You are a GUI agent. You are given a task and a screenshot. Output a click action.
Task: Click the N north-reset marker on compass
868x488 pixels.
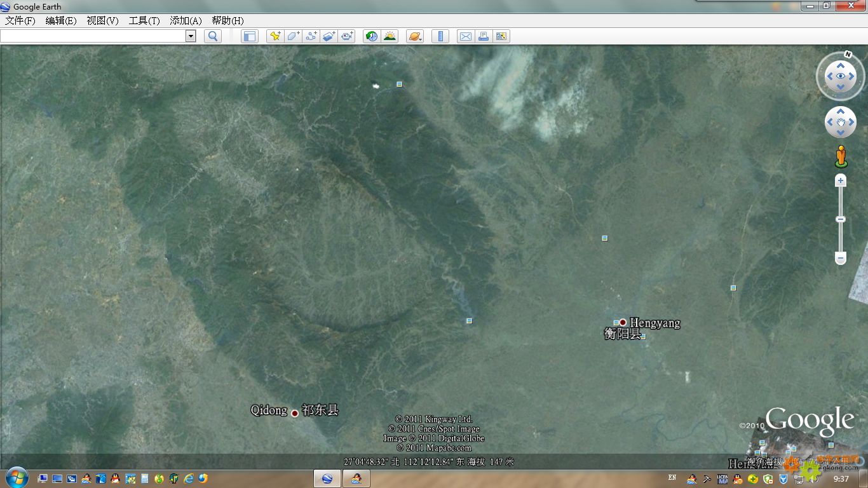coord(848,54)
